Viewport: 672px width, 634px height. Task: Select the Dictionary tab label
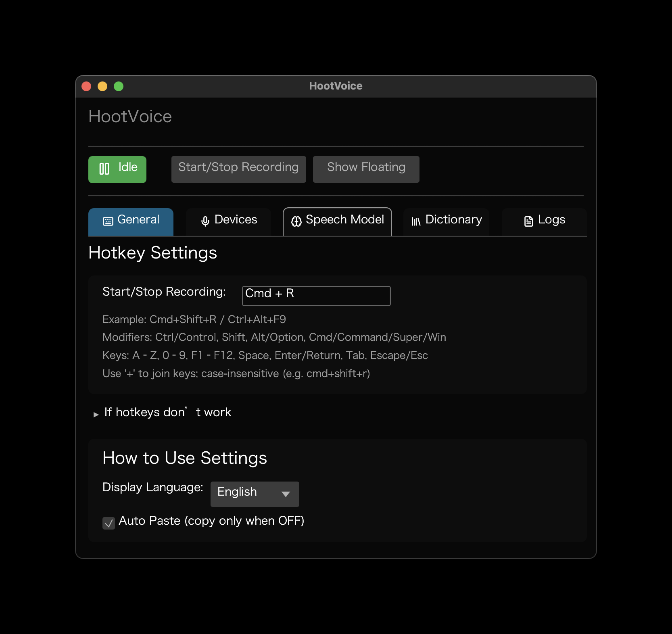tap(453, 220)
